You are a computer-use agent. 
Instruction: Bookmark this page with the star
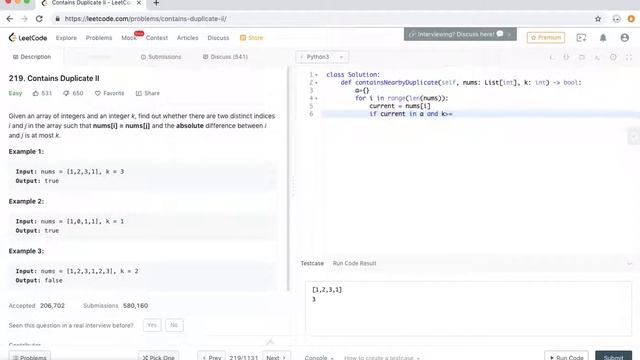tap(598, 19)
